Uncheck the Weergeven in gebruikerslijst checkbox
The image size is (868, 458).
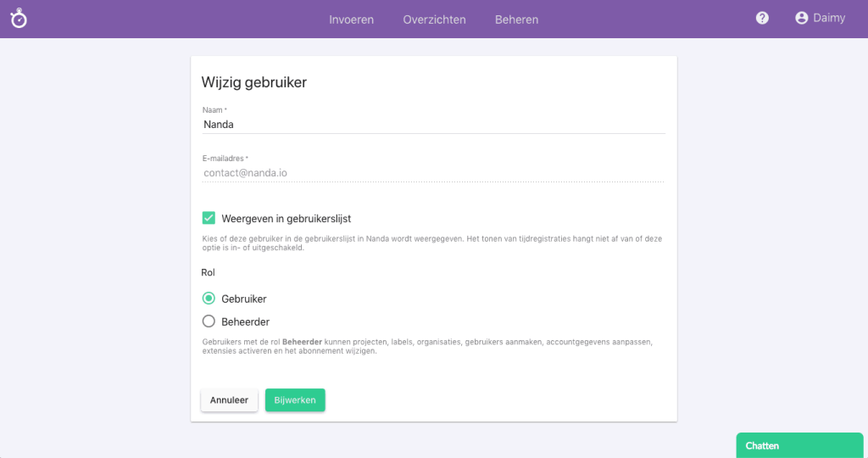[x=209, y=218]
